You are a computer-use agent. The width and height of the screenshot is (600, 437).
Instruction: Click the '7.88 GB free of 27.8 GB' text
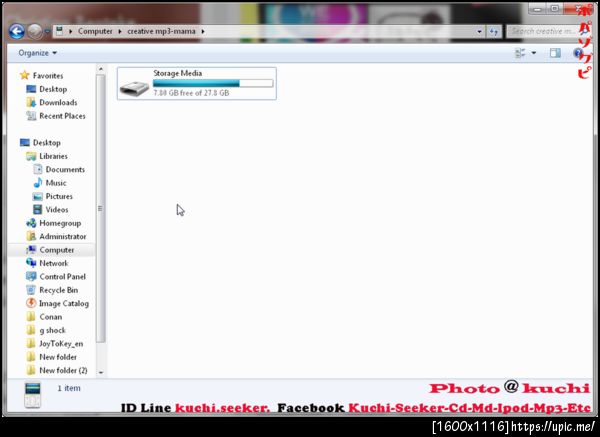(x=191, y=93)
